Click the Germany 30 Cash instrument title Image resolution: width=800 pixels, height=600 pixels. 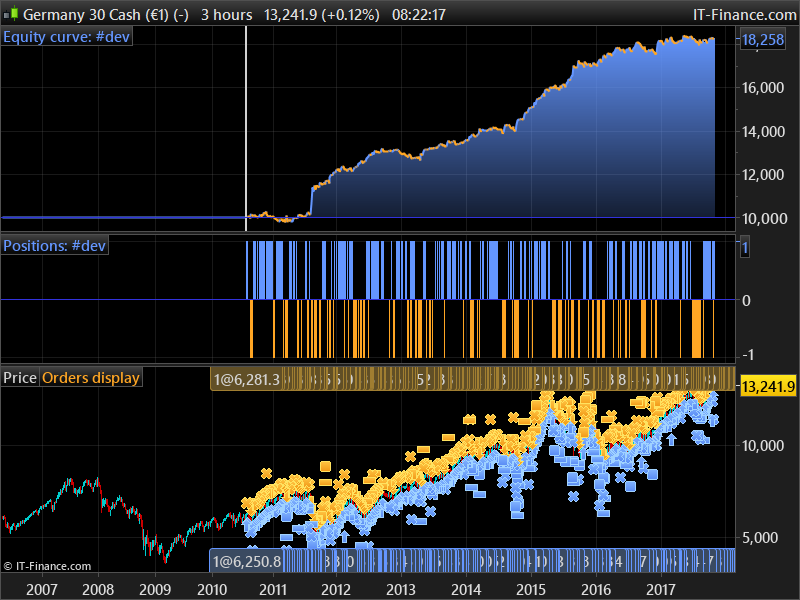point(96,14)
